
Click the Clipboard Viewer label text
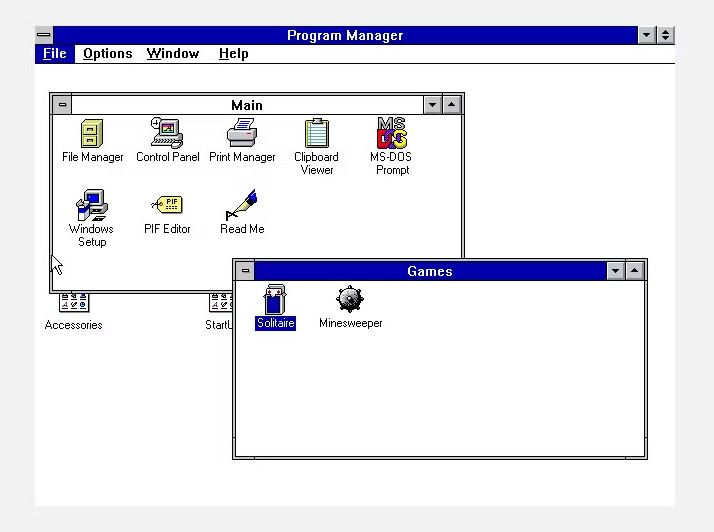coord(316,163)
